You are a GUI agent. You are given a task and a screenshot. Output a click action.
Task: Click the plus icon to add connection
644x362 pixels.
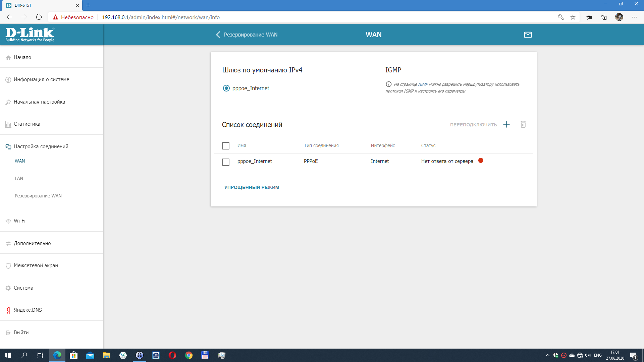(x=506, y=124)
